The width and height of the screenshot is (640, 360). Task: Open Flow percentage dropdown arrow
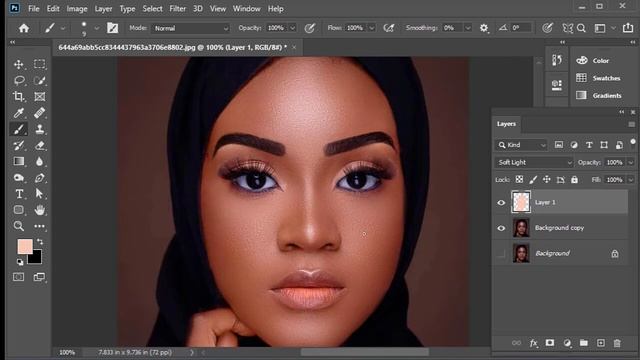click(371, 28)
